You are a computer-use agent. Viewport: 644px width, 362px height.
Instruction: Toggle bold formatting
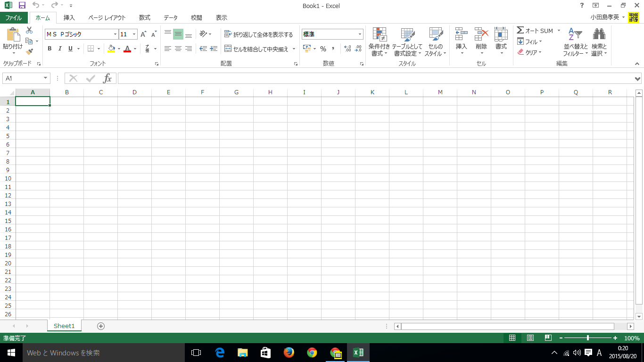click(x=50, y=49)
